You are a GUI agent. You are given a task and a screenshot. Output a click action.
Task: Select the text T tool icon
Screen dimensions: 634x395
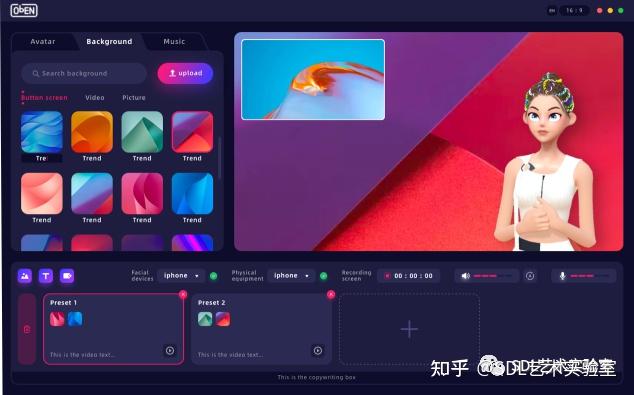click(46, 276)
